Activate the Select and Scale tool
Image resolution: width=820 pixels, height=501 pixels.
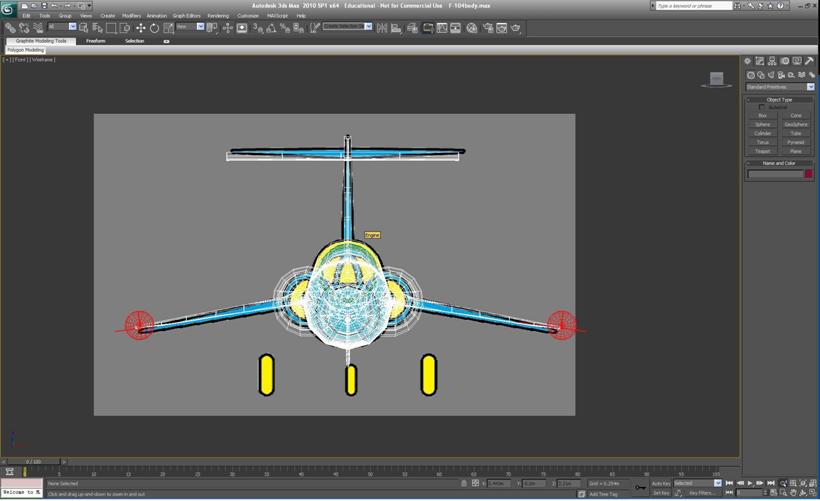click(x=168, y=28)
